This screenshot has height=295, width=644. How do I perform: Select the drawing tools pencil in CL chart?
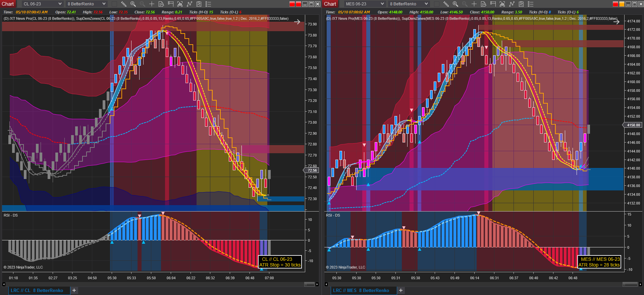(x=124, y=4)
